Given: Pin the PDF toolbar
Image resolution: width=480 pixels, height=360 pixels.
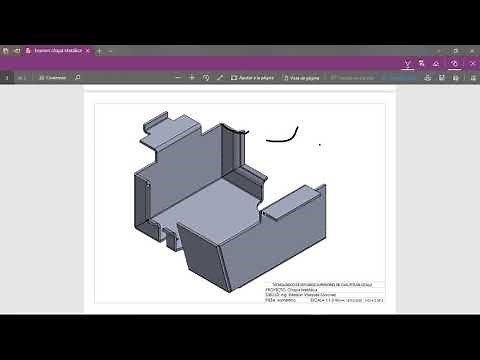Looking at the screenshot, I should 473,78.
